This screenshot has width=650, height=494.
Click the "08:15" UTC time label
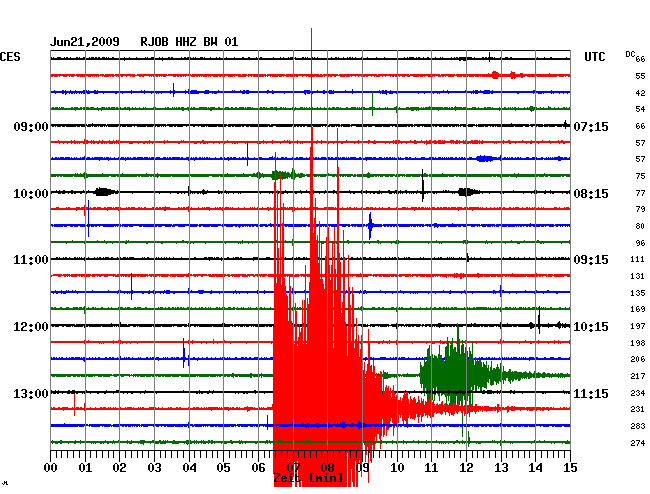click(x=591, y=194)
